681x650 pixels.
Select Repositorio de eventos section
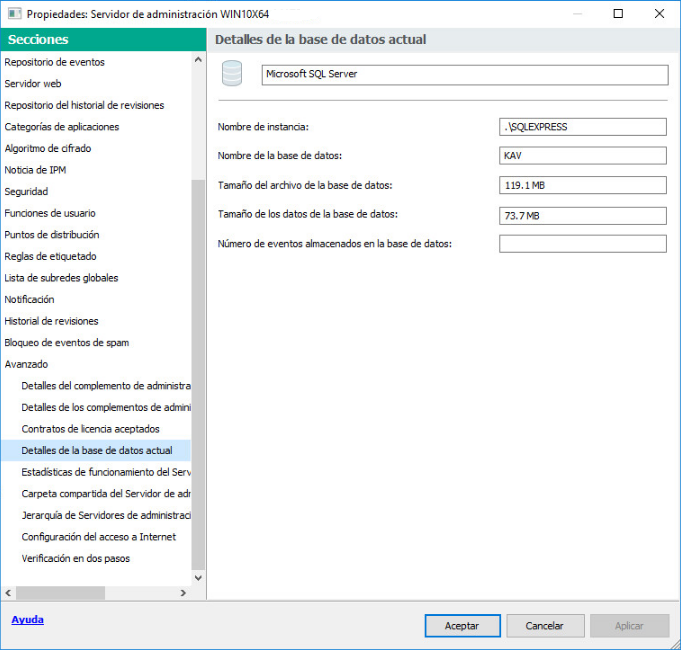[x=54, y=62]
